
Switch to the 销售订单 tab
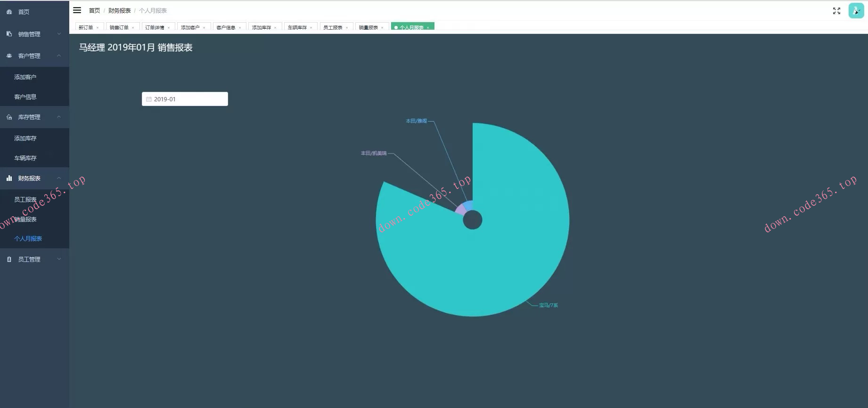(119, 28)
